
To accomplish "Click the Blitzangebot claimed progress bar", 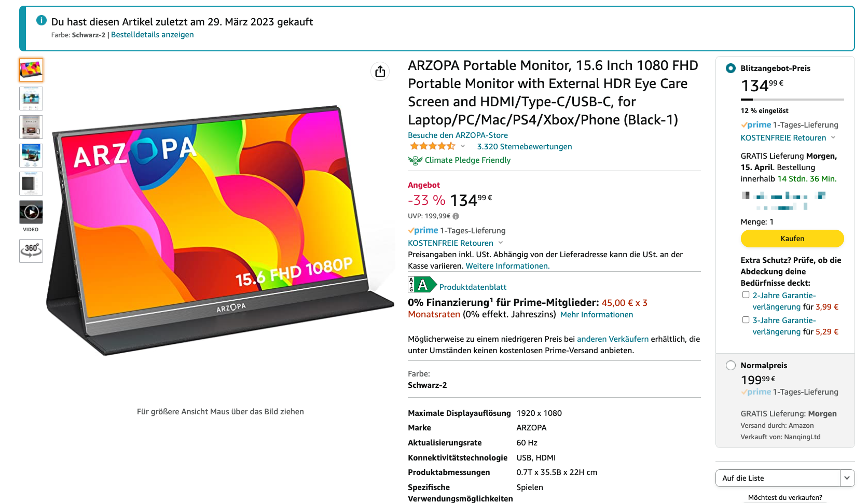I will pyautogui.click(x=792, y=99).
